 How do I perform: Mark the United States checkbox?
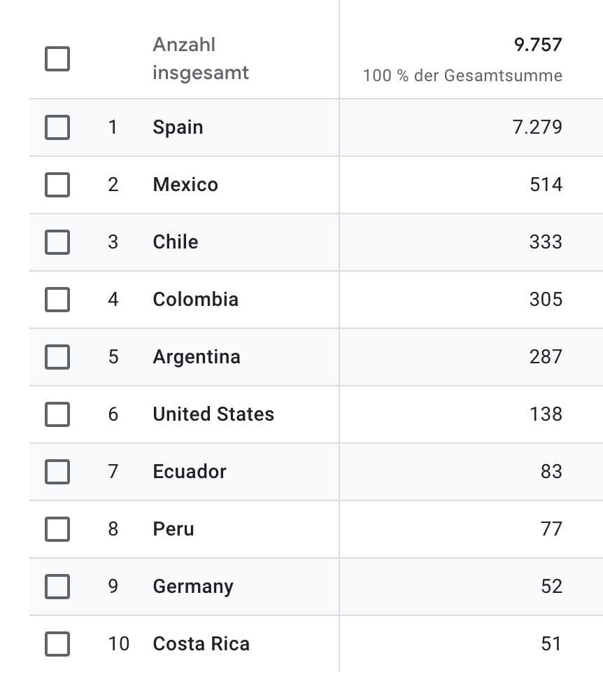[x=57, y=414]
